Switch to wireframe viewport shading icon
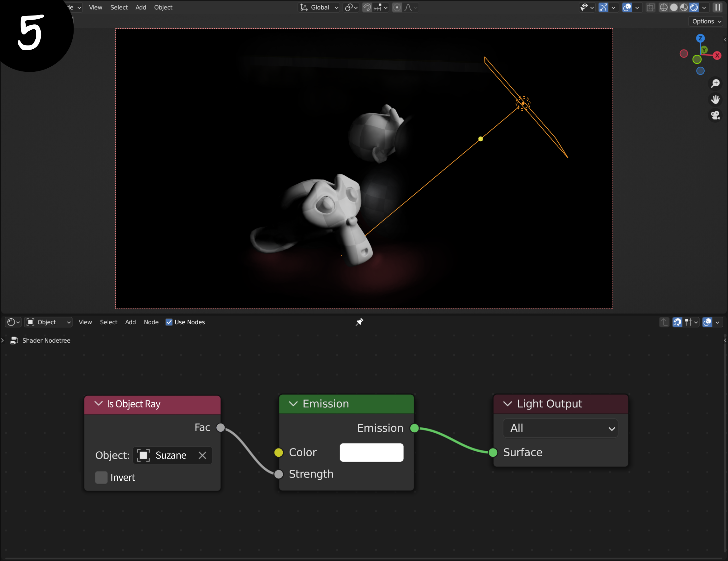 pos(663,7)
